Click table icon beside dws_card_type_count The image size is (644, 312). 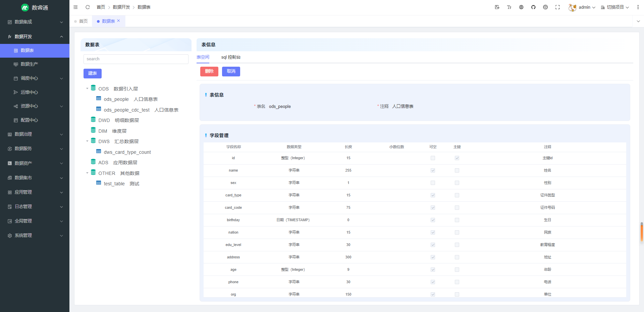99,151
